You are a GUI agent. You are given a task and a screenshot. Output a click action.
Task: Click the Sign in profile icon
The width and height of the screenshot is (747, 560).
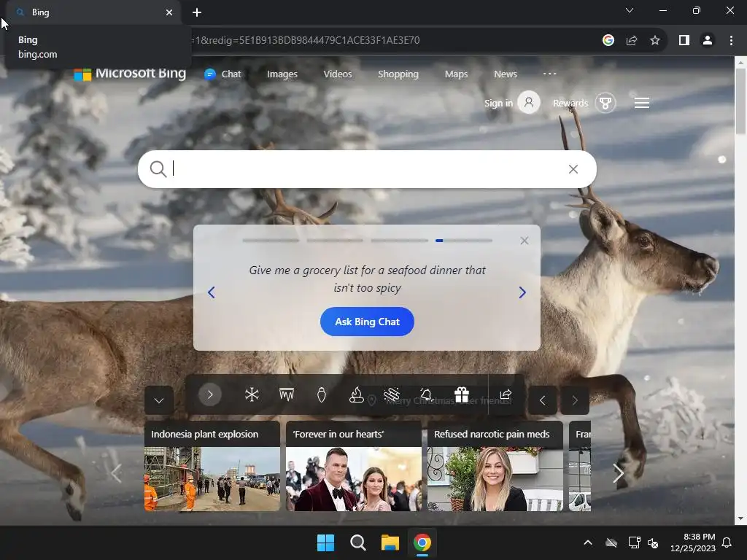[529, 102]
